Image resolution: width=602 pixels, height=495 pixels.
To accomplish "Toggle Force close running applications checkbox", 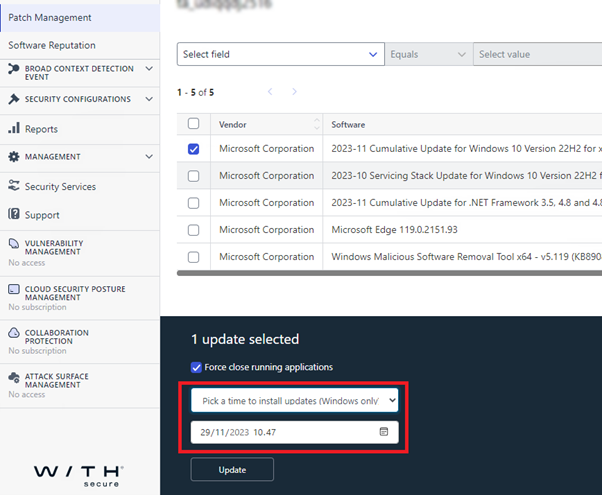I will (196, 368).
